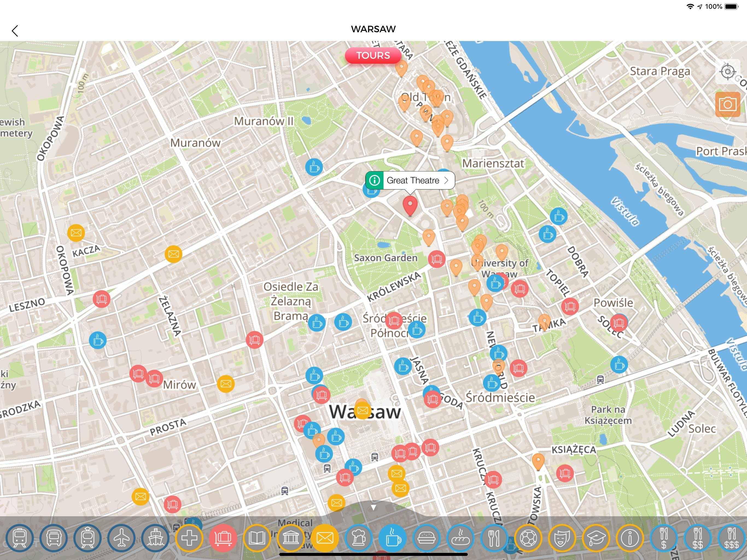
Task: Disable the active red luggage filter
Action: [x=223, y=538]
